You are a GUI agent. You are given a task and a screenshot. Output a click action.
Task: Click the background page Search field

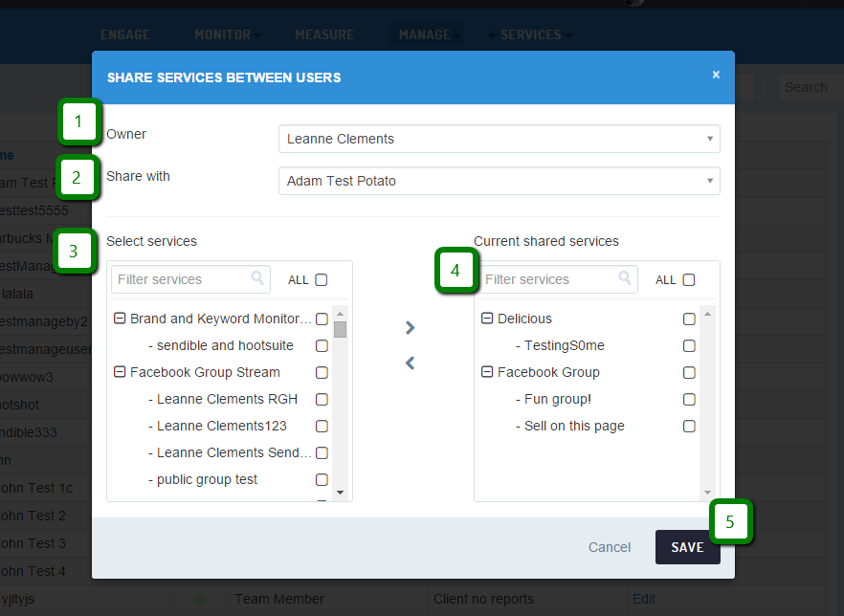pos(811,87)
